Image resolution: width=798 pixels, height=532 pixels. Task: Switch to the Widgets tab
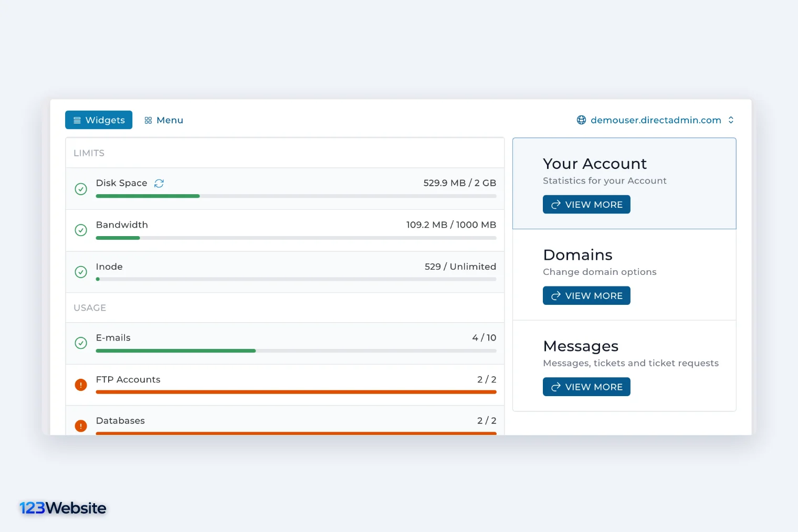click(x=99, y=120)
